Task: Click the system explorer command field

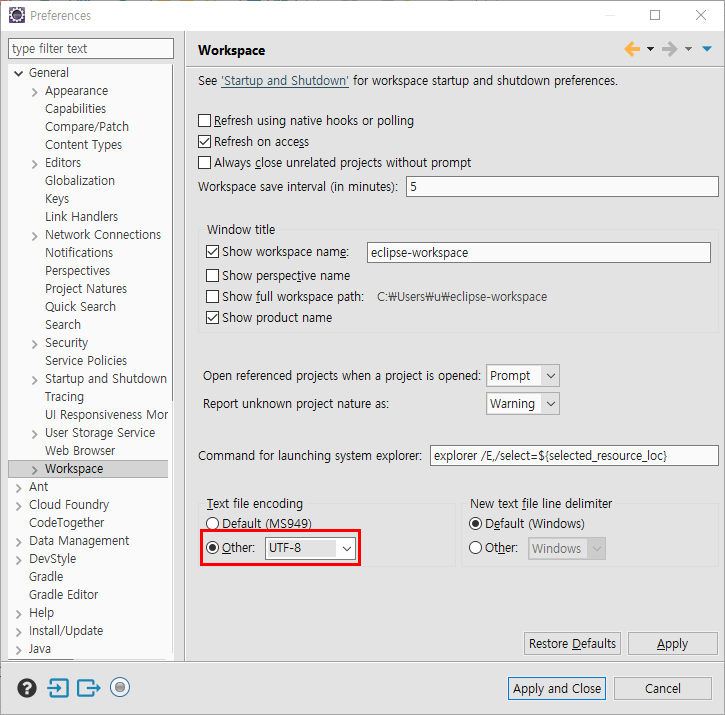Action: tap(574, 456)
